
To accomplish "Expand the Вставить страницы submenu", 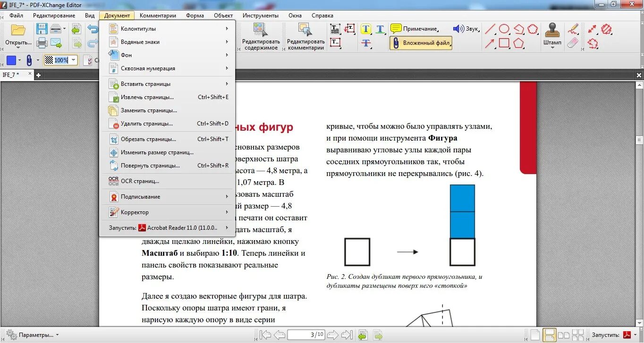I will click(x=167, y=84).
